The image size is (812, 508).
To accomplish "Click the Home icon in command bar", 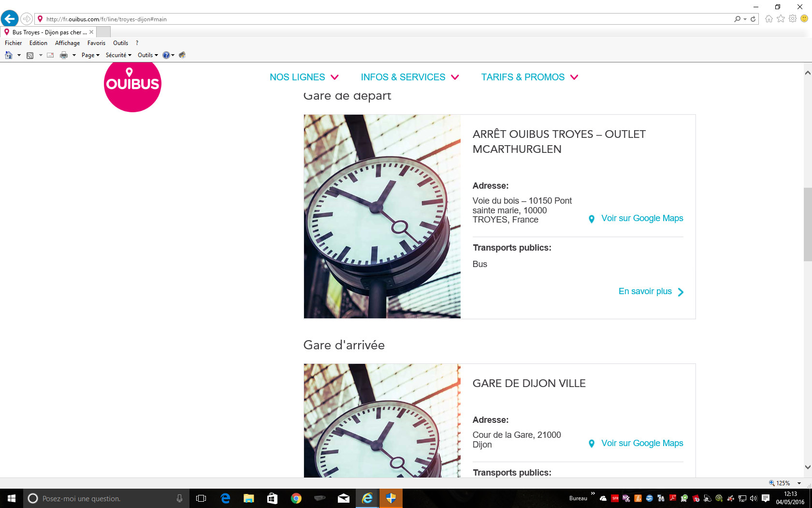I will tap(9, 55).
